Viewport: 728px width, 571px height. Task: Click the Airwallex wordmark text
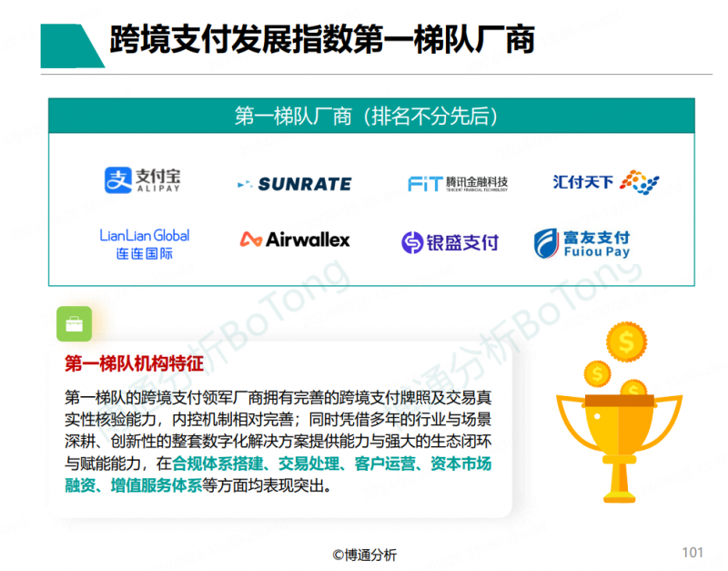tap(308, 240)
